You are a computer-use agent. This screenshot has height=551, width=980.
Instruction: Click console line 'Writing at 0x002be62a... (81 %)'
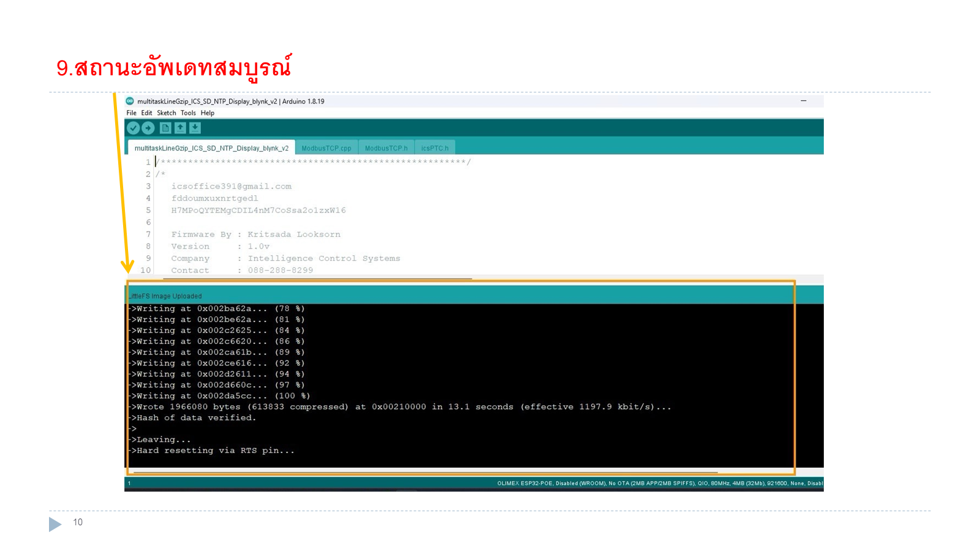tap(217, 320)
